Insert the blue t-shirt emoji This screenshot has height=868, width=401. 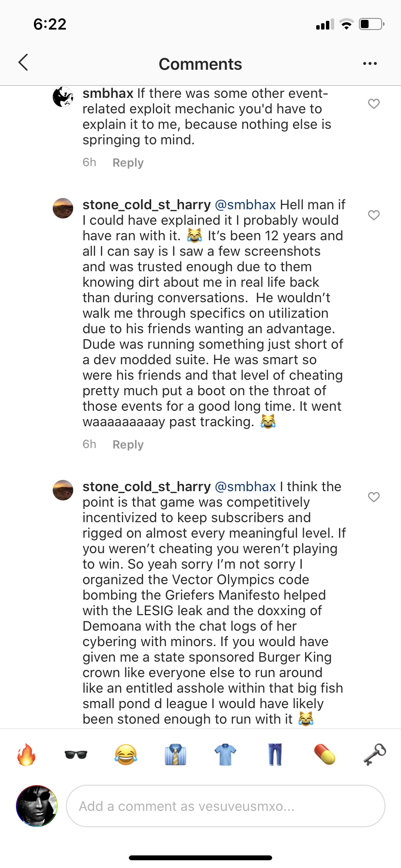point(225,755)
